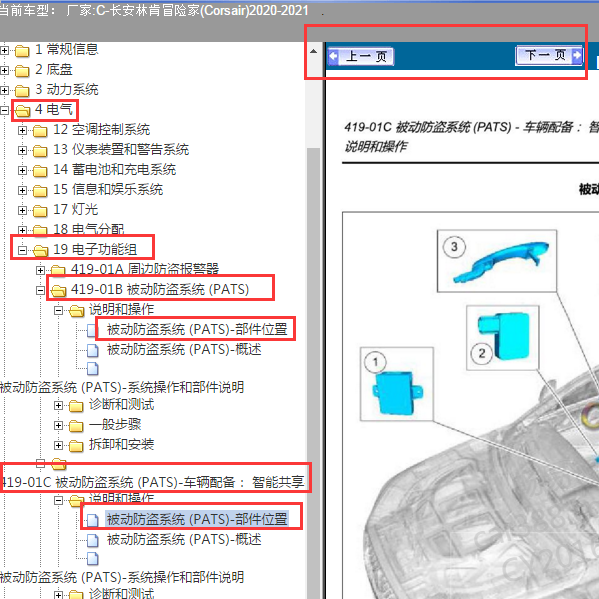Expand the 1 常规信息 tree node
This screenshot has width=599, height=599.
pos(5,50)
